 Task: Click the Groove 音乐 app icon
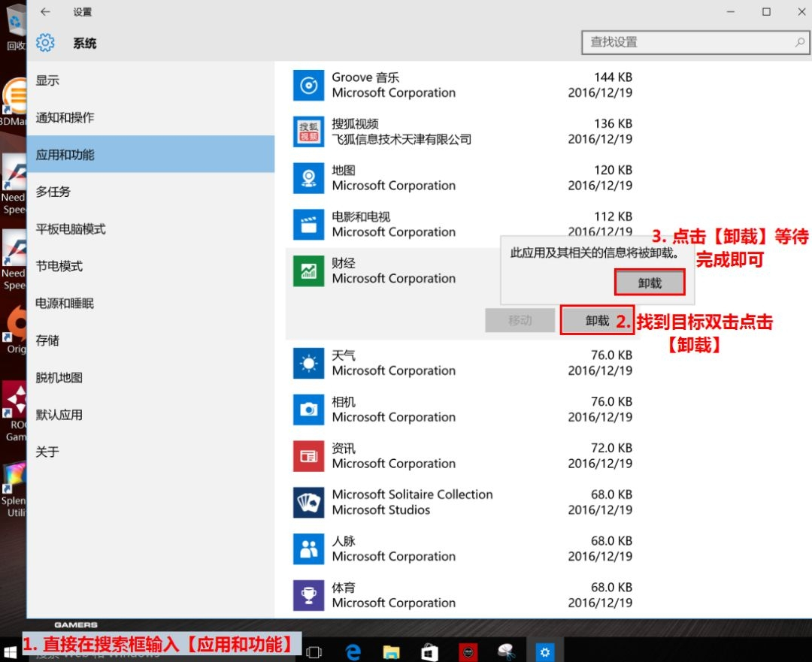[x=308, y=86]
